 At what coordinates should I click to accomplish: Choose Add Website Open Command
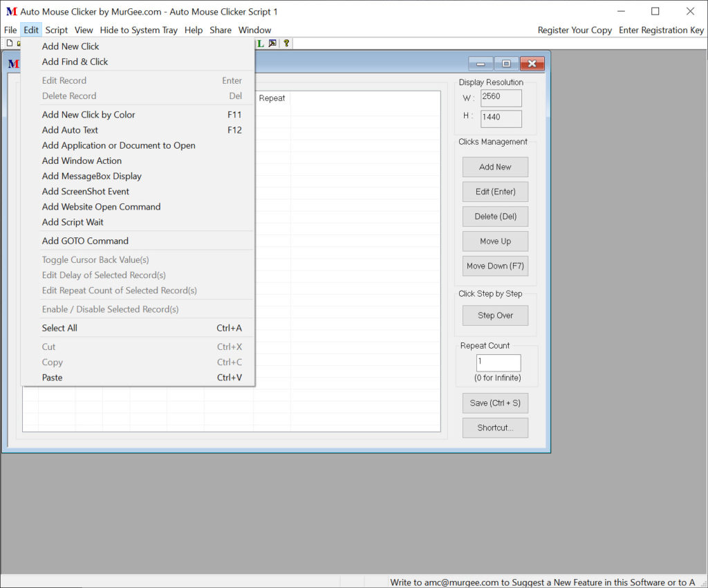pyautogui.click(x=138, y=207)
